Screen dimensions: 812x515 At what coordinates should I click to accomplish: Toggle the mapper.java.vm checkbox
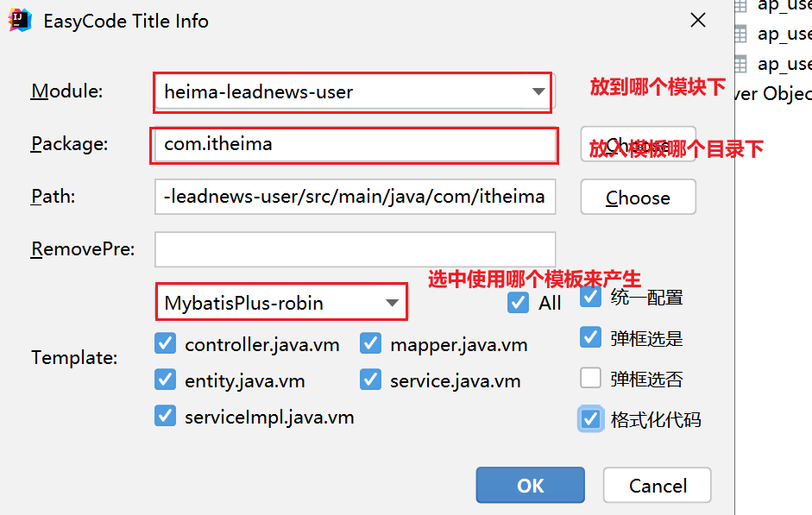pyautogui.click(x=371, y=344)
